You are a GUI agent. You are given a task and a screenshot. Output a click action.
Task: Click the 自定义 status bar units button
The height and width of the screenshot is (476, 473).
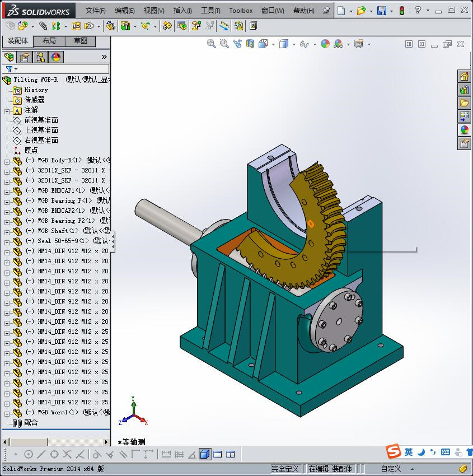391,469
